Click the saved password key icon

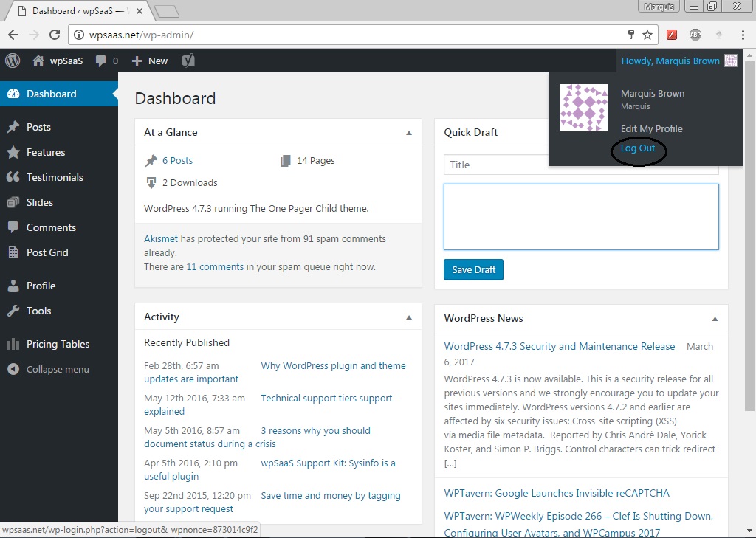[631, 35]
